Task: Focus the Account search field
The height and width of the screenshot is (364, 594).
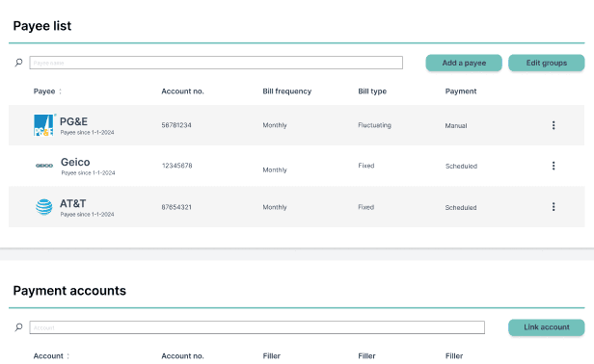Action: point(256,327)
